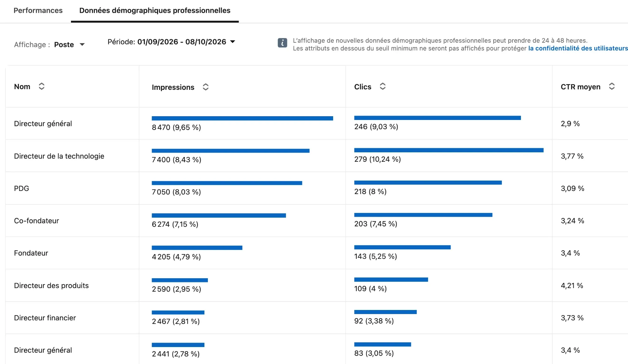The width and height of the screenshot is (628, 364).
Task: Select the Fondateur row name
Action: point(31,253)
